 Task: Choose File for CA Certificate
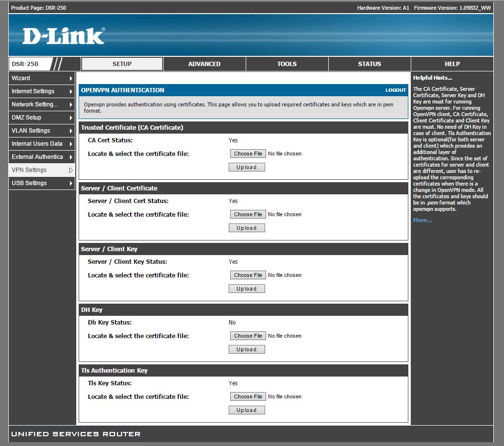pyautogui.click(x=248, y=154)
